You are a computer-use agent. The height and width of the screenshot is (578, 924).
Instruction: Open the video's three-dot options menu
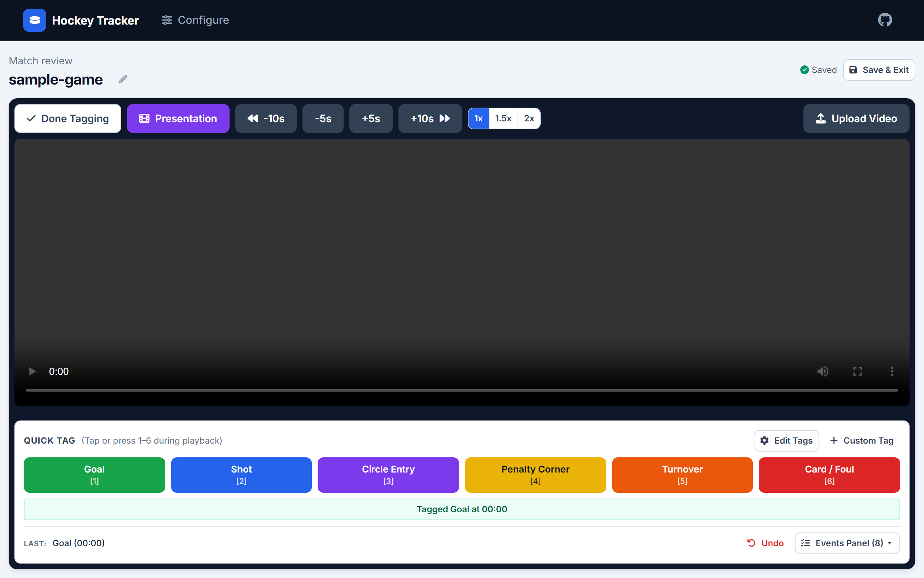[892, 371]
